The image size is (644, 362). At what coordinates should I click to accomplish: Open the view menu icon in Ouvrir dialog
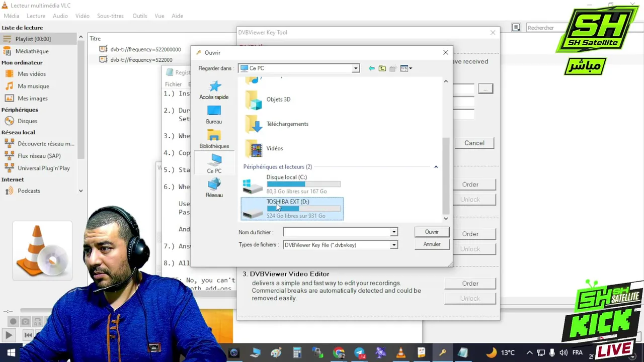406,68
